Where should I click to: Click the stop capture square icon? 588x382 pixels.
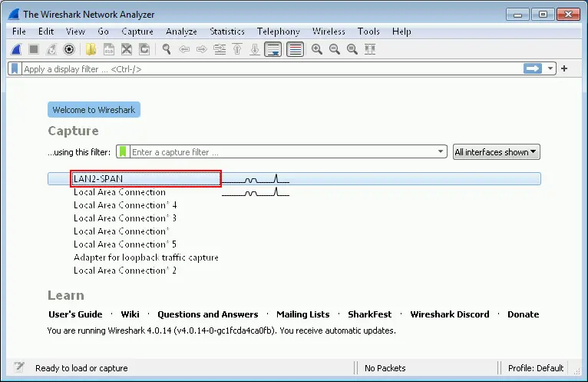(34, 49)
